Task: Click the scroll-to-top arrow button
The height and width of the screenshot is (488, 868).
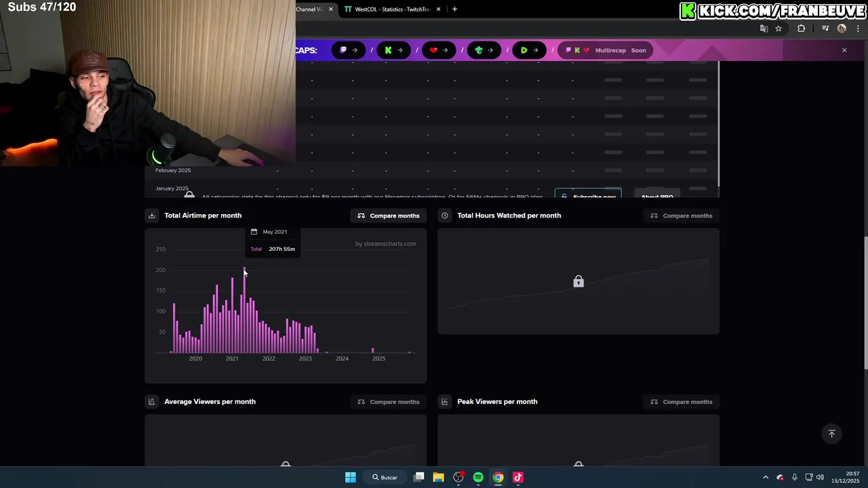Action: [x=831, y=434]
